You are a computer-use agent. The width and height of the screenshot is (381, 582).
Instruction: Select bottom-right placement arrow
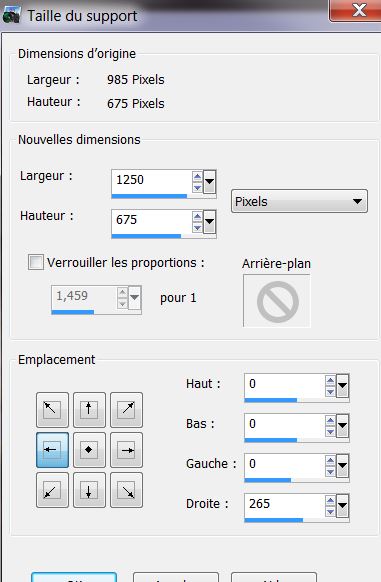click(x=126, y=490)
